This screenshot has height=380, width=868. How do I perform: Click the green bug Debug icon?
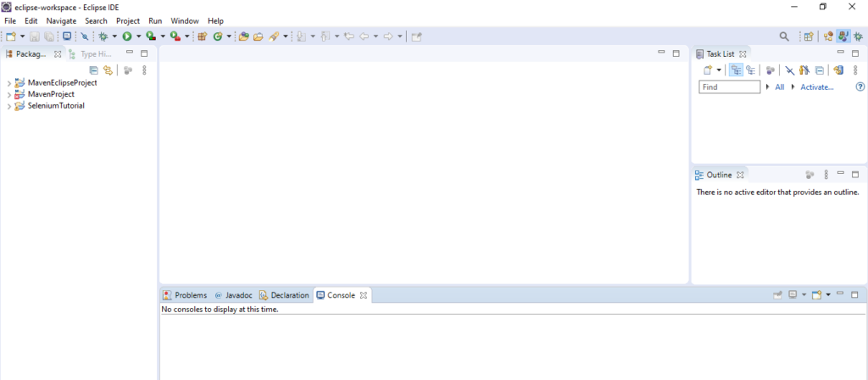103,36
